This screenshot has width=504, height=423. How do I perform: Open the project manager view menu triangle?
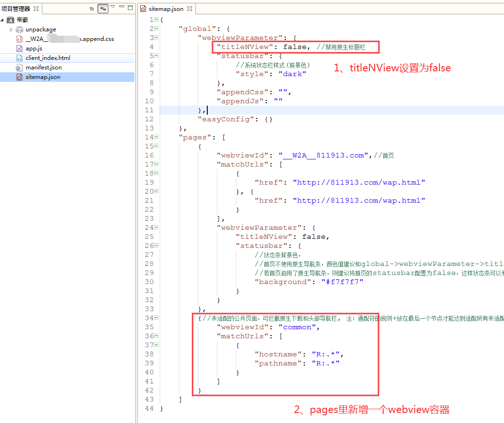click(113, 7)
